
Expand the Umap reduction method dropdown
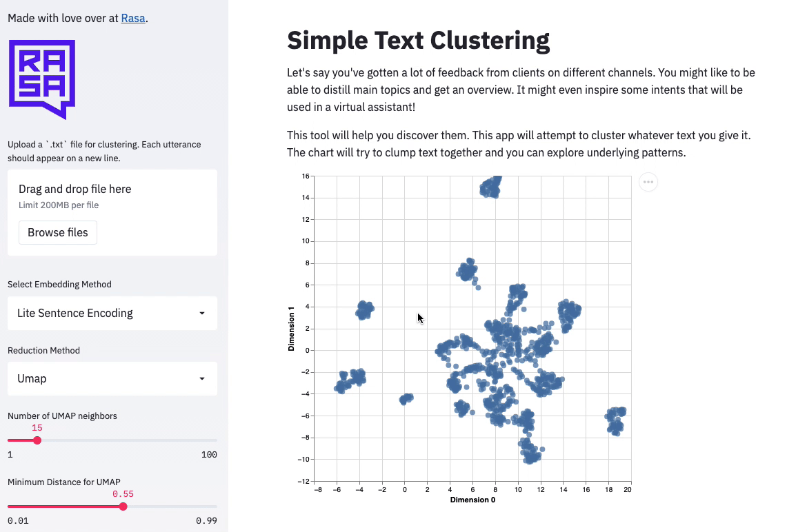112,379
